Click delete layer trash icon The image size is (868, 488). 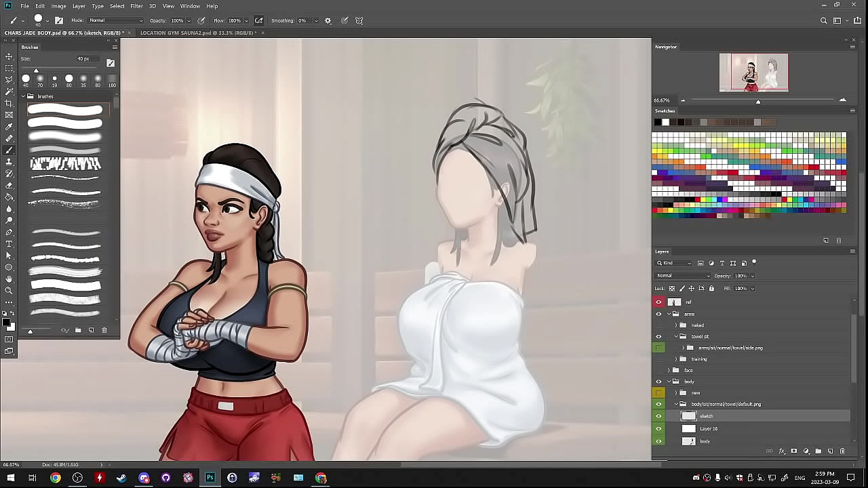tap(842, 451)
